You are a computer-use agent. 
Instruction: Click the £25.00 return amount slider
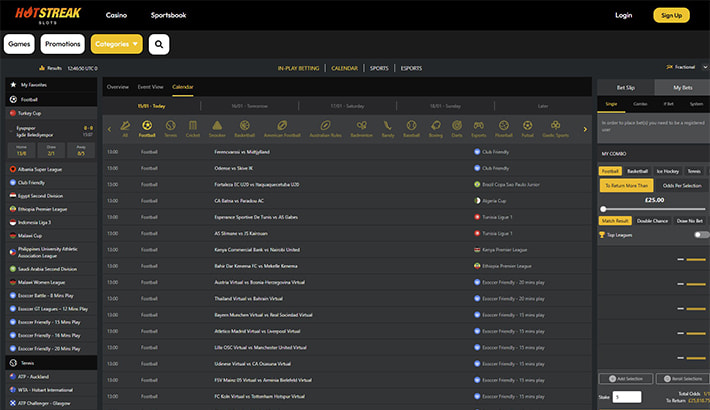coord(603,209)
